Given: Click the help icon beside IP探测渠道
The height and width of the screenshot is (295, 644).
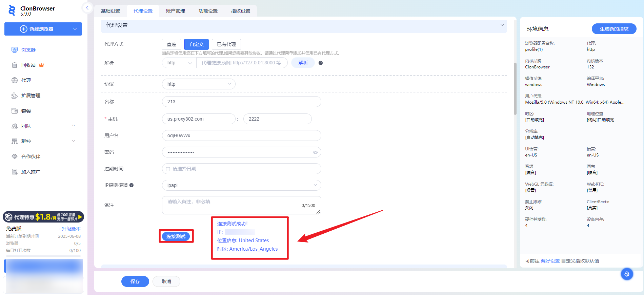Looking at the screenshot, I should pyautogui.click(x=132, y=185).
